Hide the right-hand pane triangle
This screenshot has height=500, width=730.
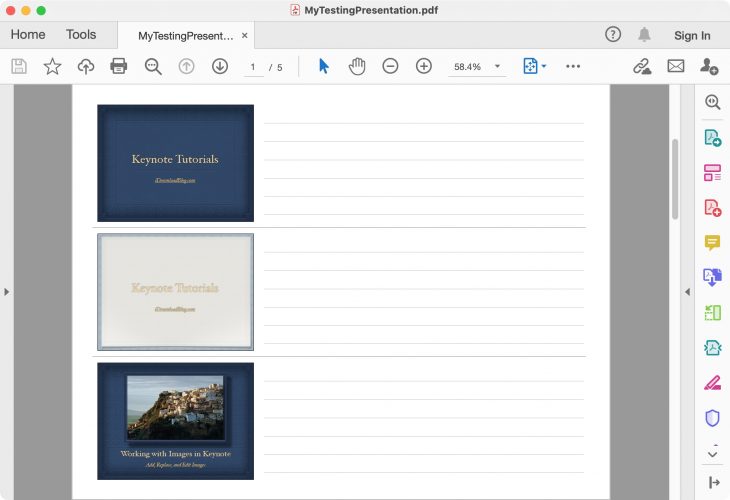(x=688, y=292)
